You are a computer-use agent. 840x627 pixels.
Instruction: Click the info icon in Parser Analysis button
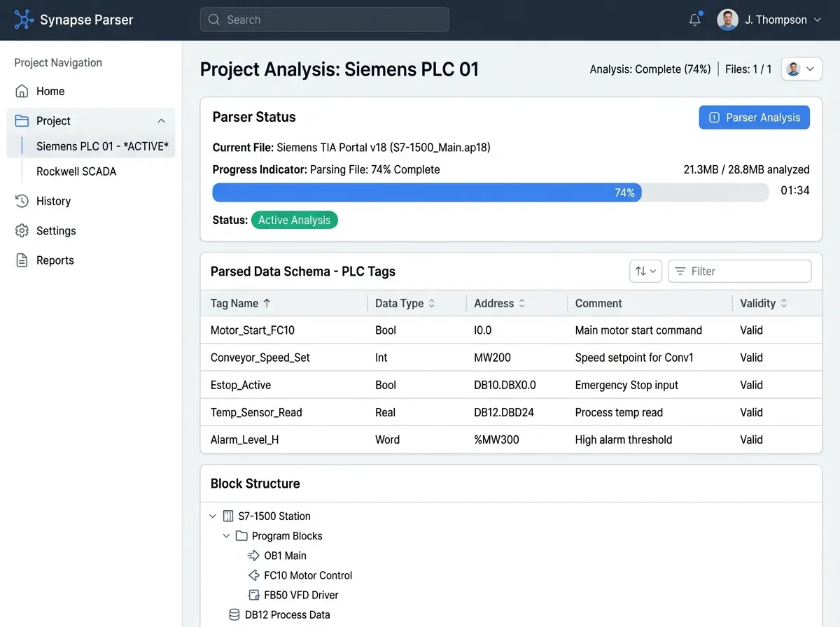(714, 118)
